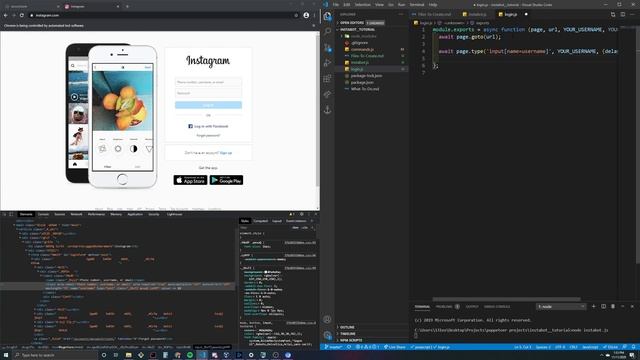Click the Instagram password input field

208,93
